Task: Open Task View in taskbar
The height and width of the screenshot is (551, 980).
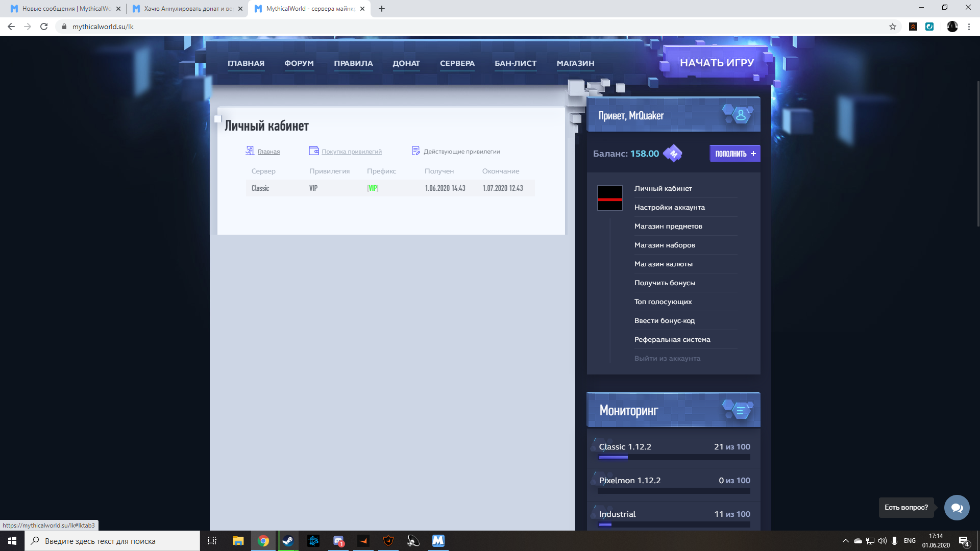Action: coord(212,541)
